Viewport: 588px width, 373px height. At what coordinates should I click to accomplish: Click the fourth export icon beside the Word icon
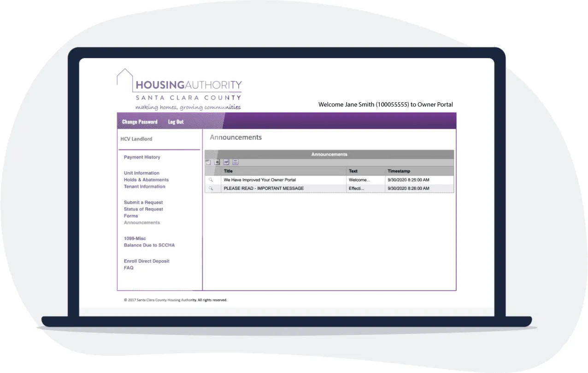(x=235, y=162)
